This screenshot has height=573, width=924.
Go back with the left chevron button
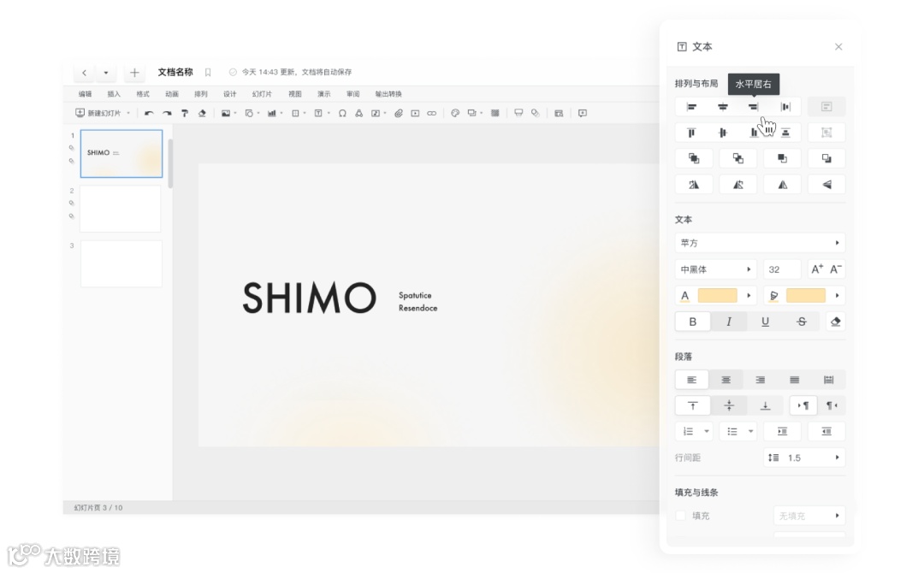[x=84, y=73]
